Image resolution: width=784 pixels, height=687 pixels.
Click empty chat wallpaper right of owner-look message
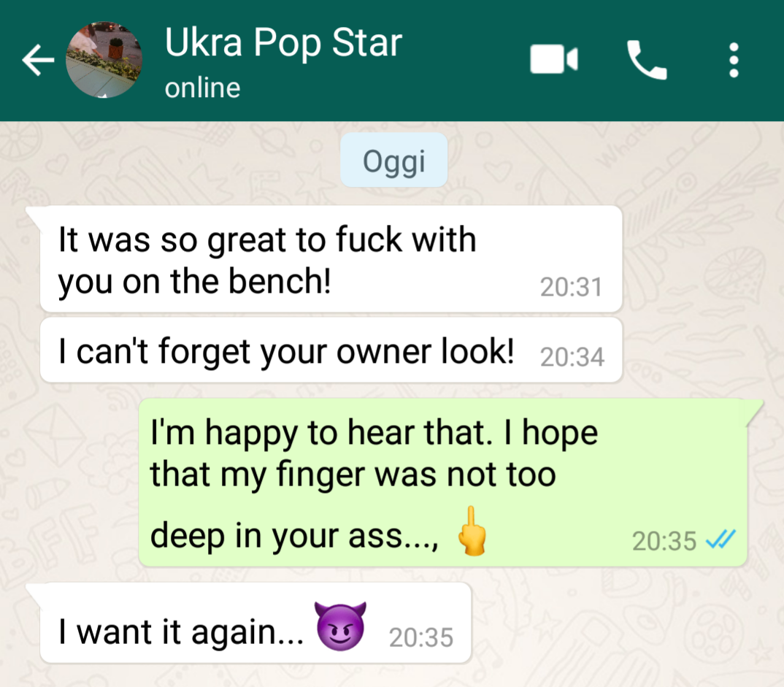click(x=700, y=350)
